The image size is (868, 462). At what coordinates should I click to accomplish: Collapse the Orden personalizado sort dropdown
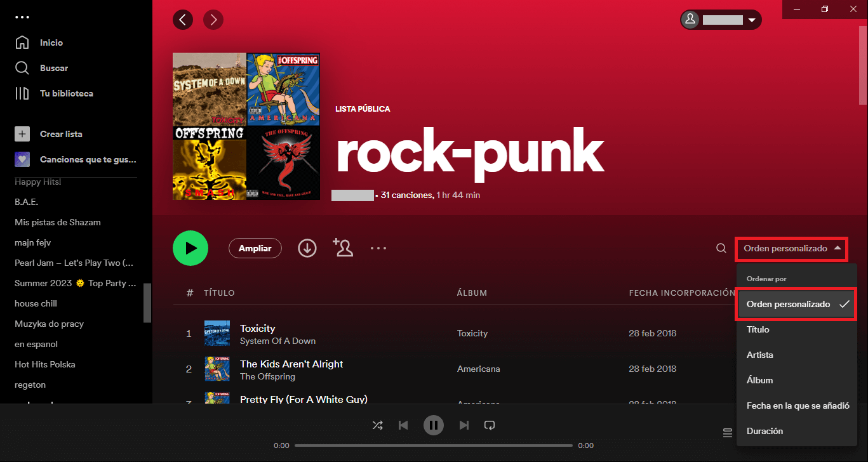coord(791,248)
